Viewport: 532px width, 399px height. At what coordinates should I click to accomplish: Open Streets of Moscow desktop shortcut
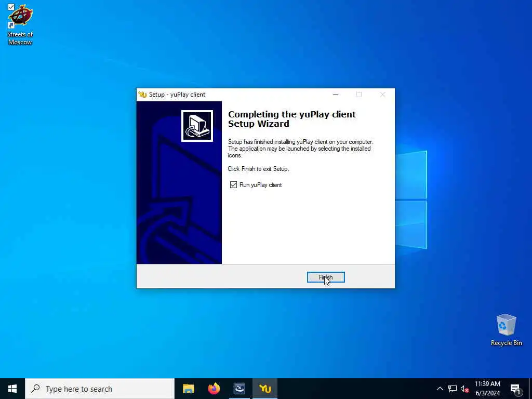point(20,25)
